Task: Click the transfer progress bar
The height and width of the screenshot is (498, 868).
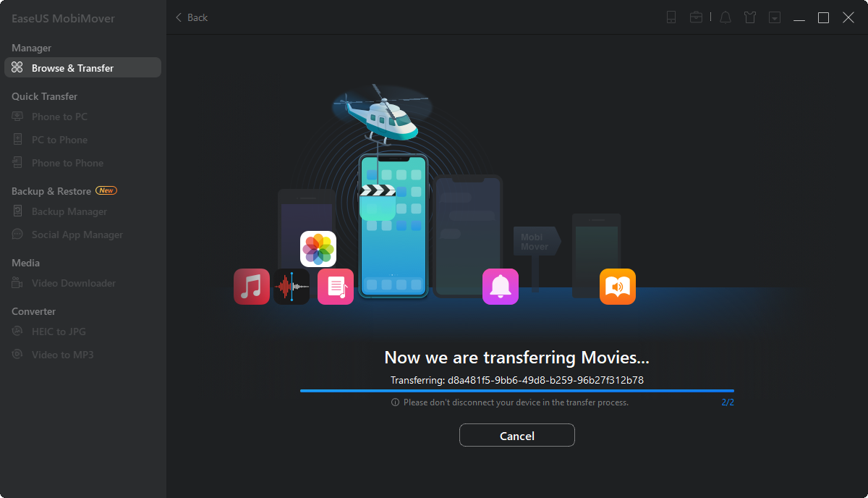Action: tap(517, 391)
